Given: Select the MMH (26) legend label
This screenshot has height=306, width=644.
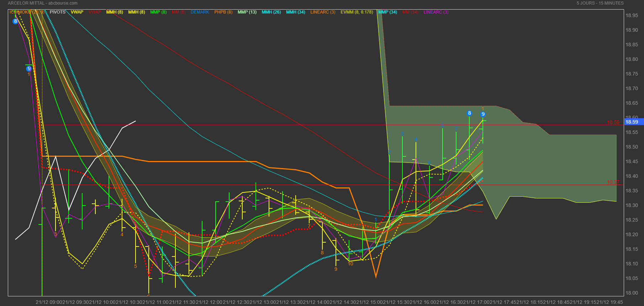Looking at the screenshot, I should pyautogui.click(x=271, y=12).
